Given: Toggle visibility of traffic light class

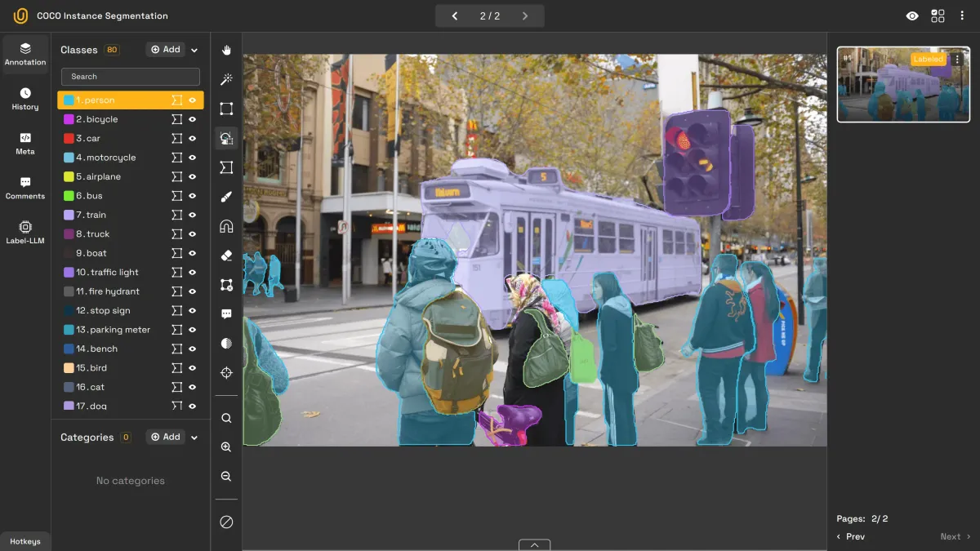Looking at the screenshot, I should click(x=193, y=273).
